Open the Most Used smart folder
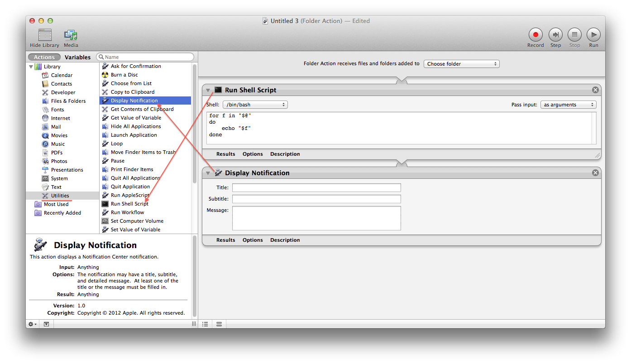The height and width of the screenshot is (364, 631). [56, 204]
